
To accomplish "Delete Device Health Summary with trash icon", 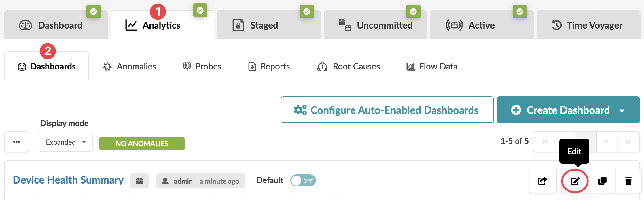I will point(628,181).
